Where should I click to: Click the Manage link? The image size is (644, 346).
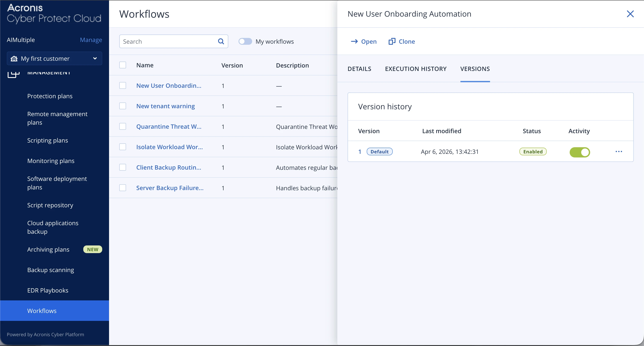91,40
